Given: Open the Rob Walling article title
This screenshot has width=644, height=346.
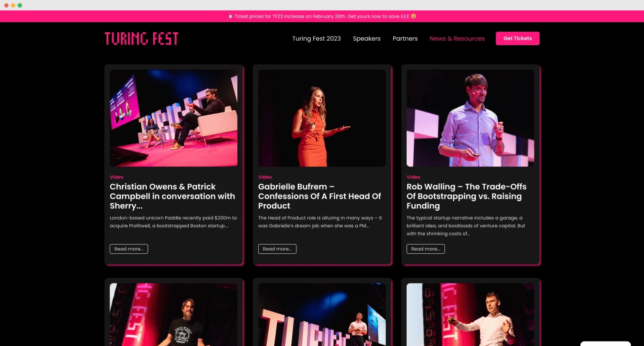Looking at the screenshot, I should [x=466, y=196].
